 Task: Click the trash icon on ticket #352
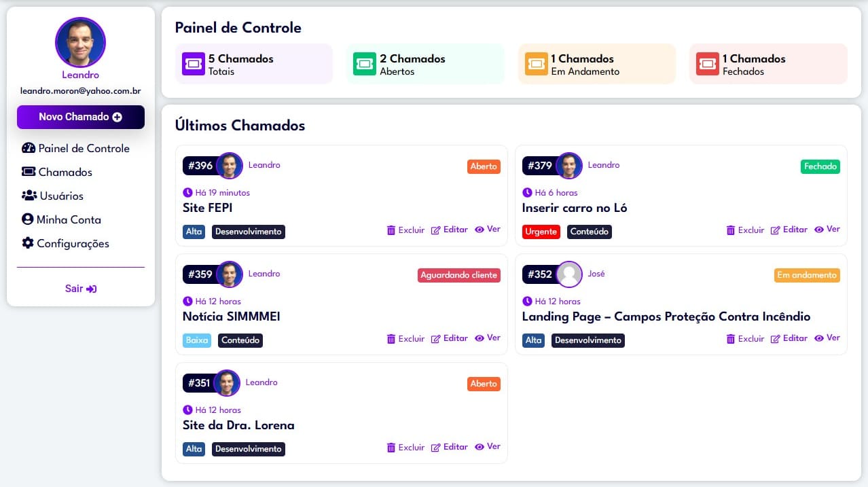pyautogui.click(x=731, y=339)
